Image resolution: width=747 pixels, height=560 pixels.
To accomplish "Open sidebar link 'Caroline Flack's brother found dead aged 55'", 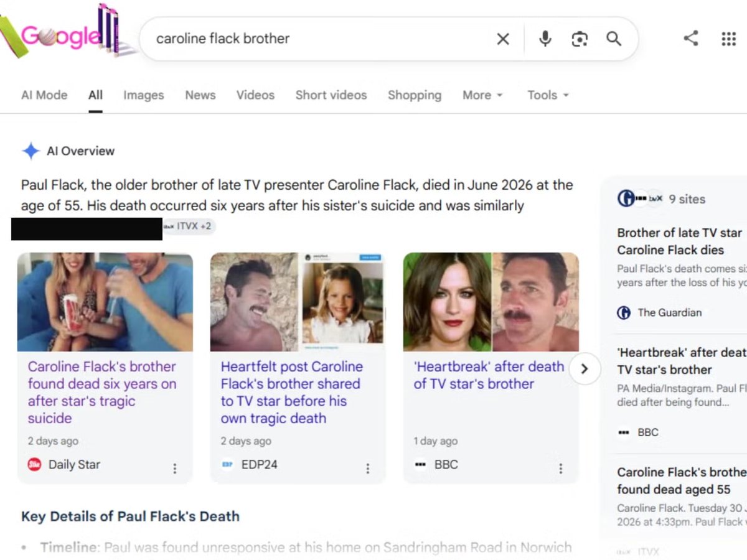I will [682, 480].
